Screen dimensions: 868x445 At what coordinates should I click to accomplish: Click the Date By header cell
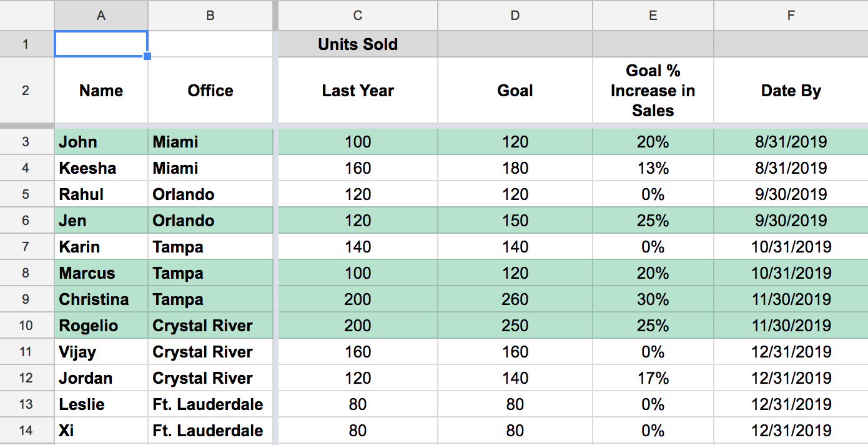(x=790, y=90)
